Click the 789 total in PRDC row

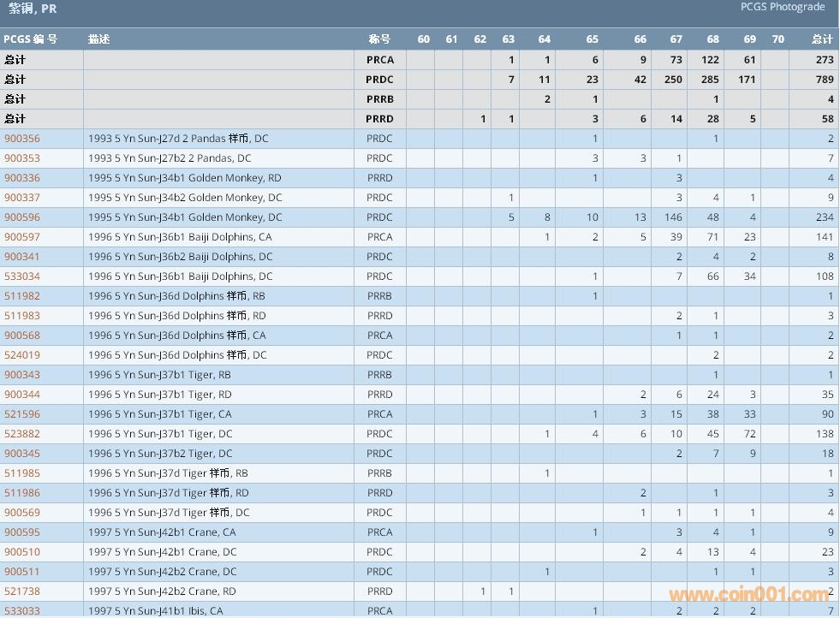(824, 80)
